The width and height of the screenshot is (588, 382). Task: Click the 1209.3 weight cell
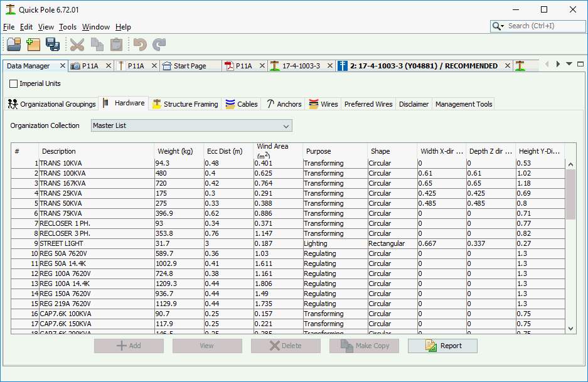pos(179,284)
